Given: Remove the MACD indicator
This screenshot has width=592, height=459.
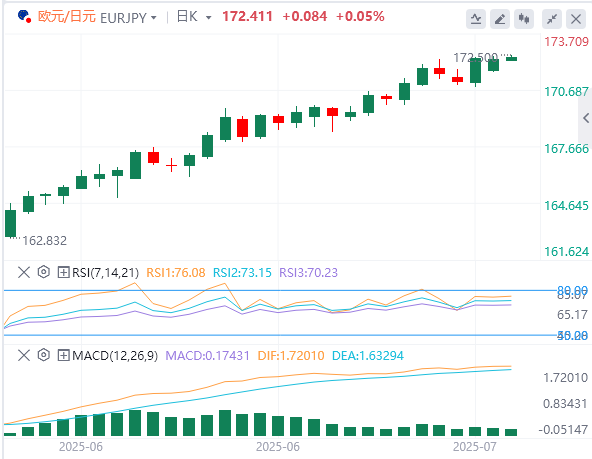Looking at the screenshot, I should pyautogui.click(x=24, y=355).
